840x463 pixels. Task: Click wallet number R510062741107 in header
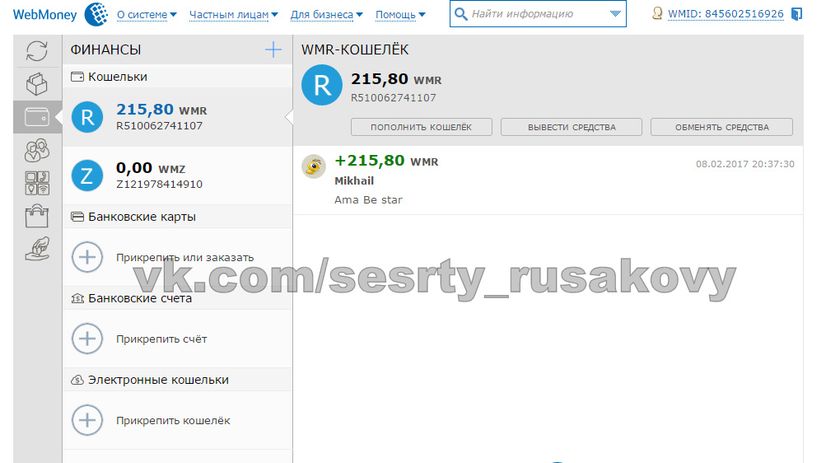(393, 98)
